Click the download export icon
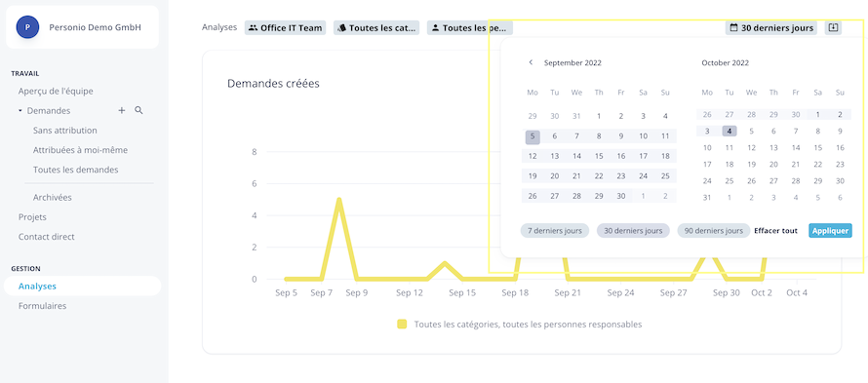This screenshot has width=868, height=383. pos(833,27)
